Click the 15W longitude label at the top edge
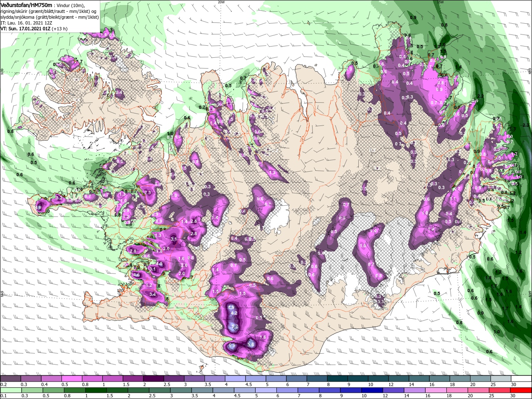 pos(441,2)
